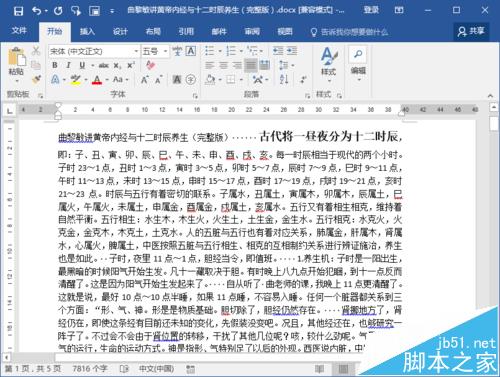
Task: Open ribbon display options in title bar
Action: 399,10
